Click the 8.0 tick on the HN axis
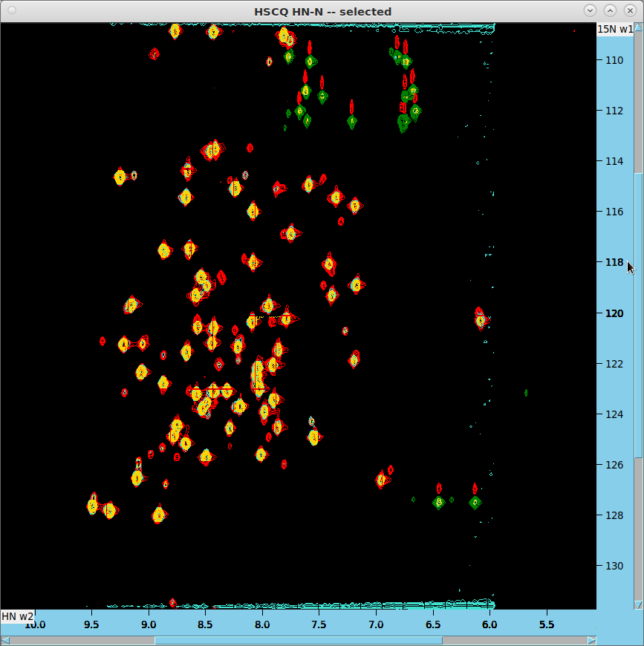 coord(261,624)
